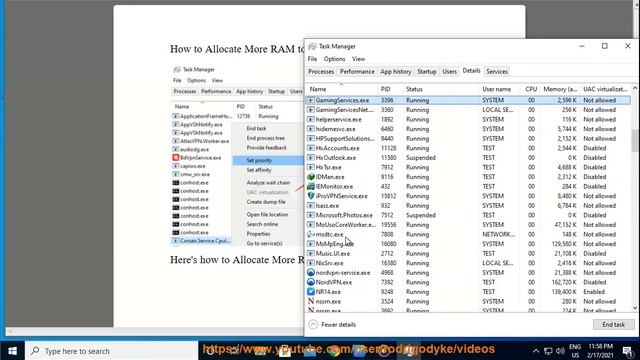Switch to the Users tab
This screenshot has height=360, width=640.
(x=449, y=71)
